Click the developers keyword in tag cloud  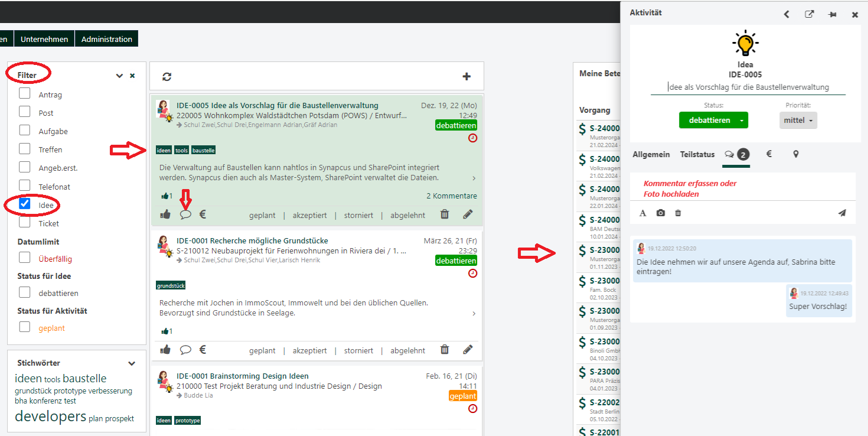(x=51, y=417)
